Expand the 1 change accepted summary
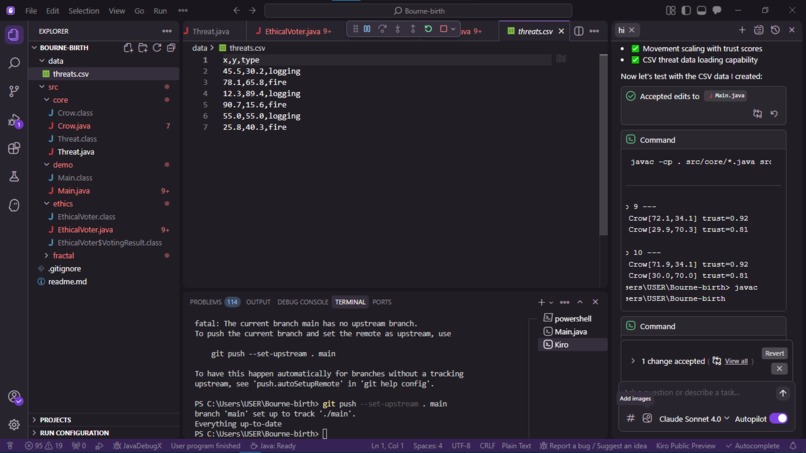 coord(633,361)
